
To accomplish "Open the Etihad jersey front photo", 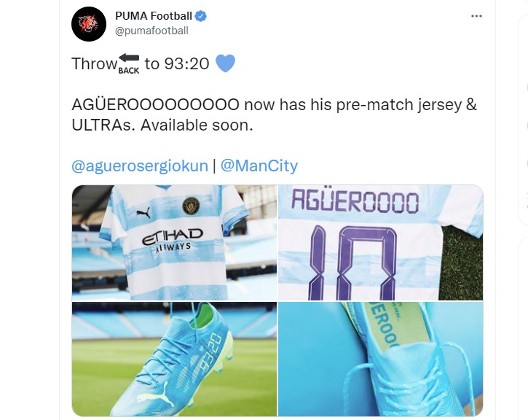I will pyautogui.click(x=174, y=242).
